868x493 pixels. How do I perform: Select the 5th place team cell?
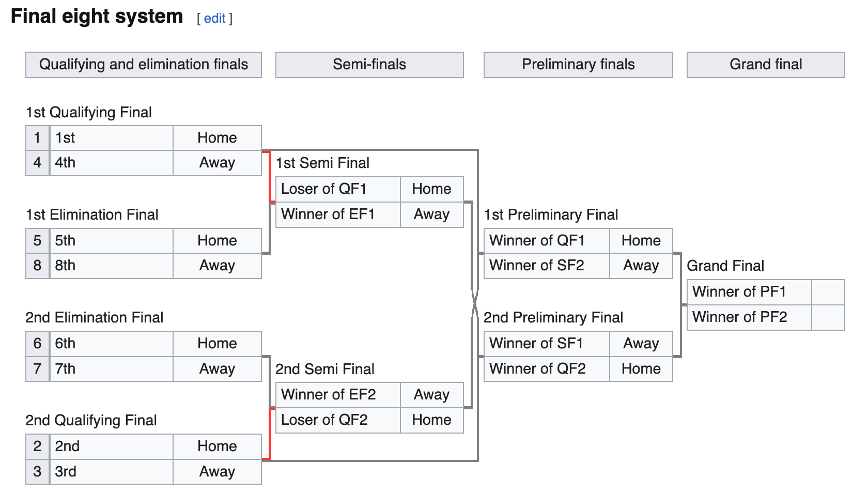click(x=111, y=241)
